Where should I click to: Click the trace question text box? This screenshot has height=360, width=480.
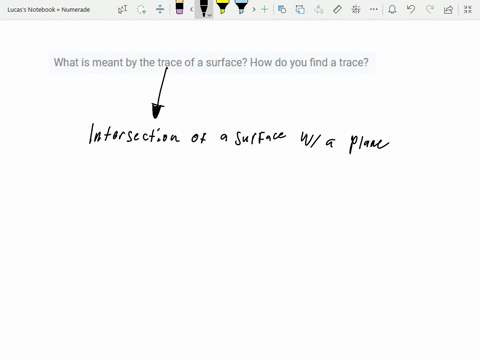click(x=212, y=62)
